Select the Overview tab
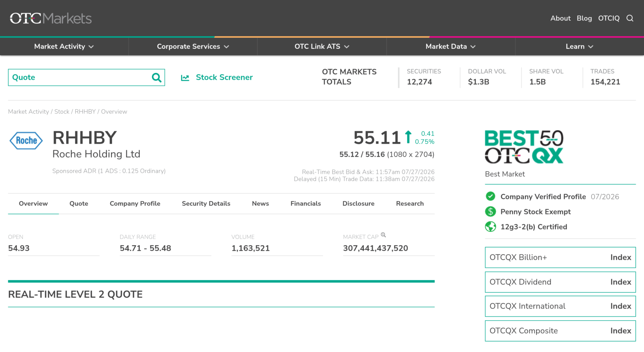 (x=33, y=204)
